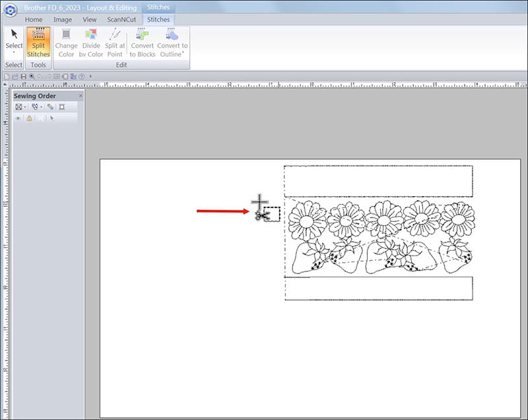Image resolution: width=528 pixels, height=420 pixels.
Task: Click the Save icon in quick access toolbar
Action: (x=24, y=77)
